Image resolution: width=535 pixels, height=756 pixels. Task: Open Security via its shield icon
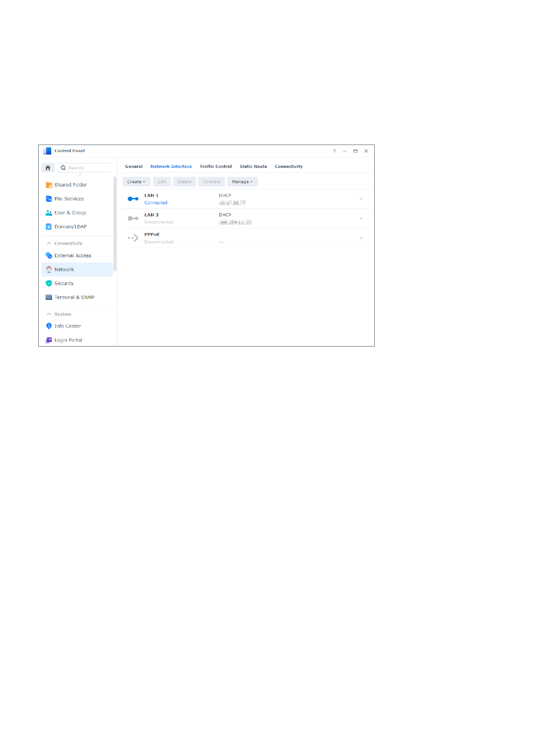point(49,283)
